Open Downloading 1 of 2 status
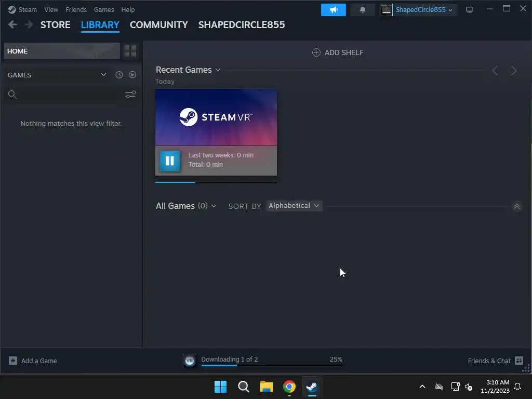This screenshot has width=532, height=399. click(x=229, y=359)
